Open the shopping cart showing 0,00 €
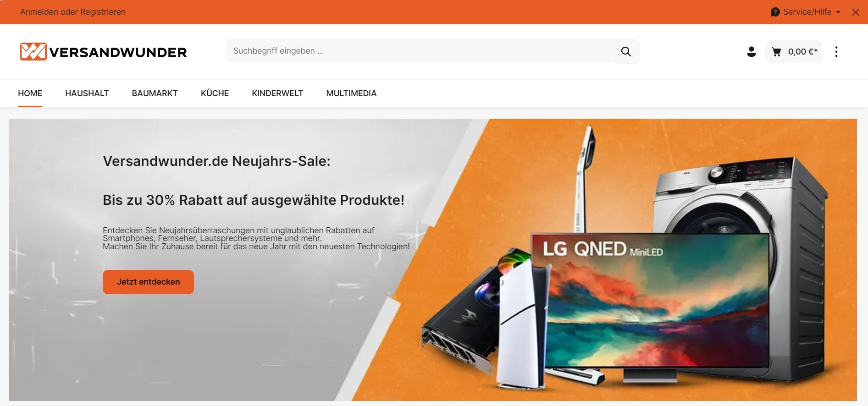Screen dimensions: 868x406 click(794, 52)
